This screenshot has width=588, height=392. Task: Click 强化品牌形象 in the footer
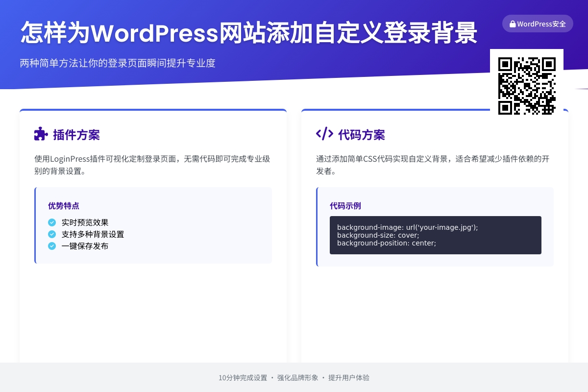pyautogui.click(x=298, y=378)
